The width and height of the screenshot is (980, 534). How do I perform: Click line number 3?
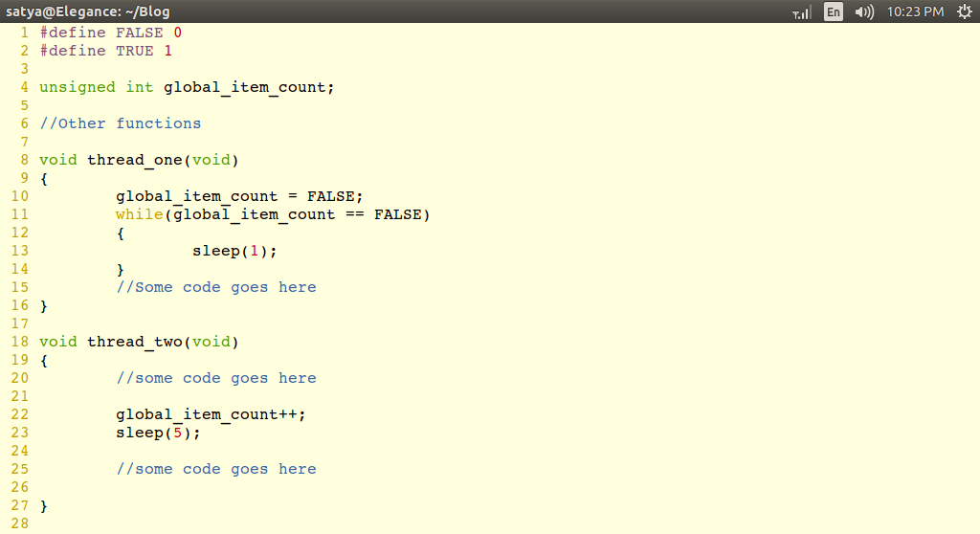[x=24, y=69]
